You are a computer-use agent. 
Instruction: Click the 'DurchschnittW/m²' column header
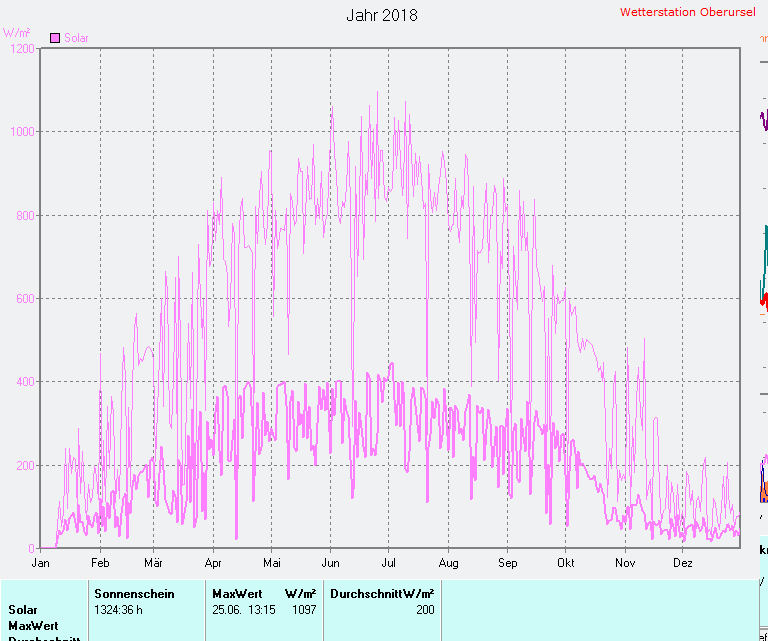[382, 594]
